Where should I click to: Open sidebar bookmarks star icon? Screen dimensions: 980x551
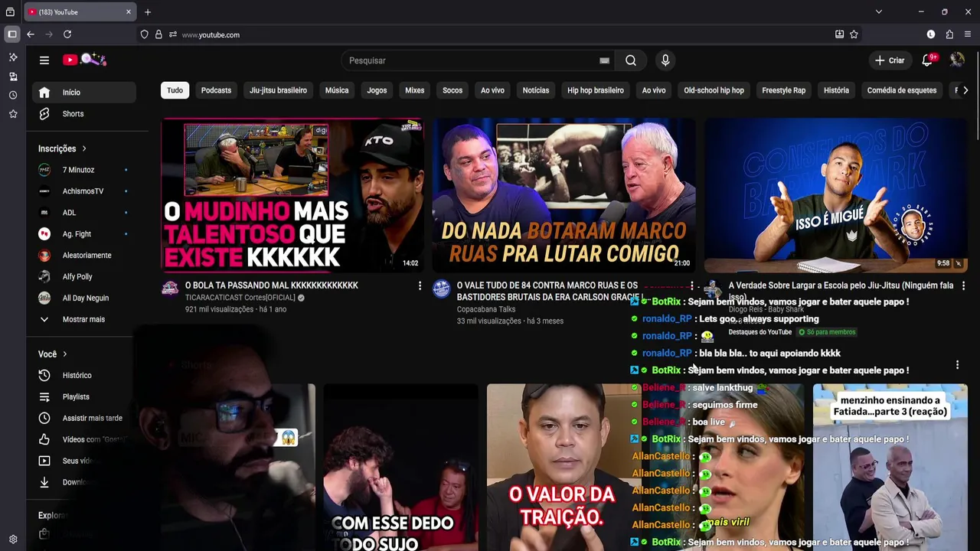coord(13,114)
